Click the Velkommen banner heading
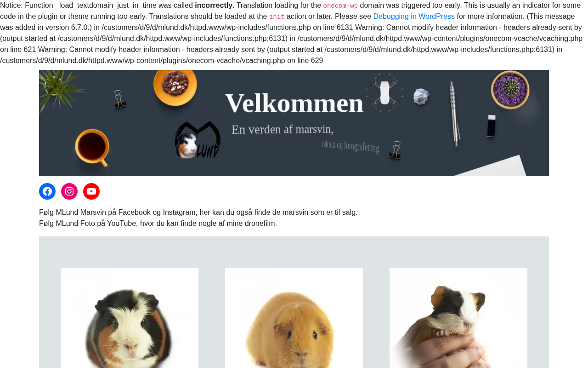 294,103
